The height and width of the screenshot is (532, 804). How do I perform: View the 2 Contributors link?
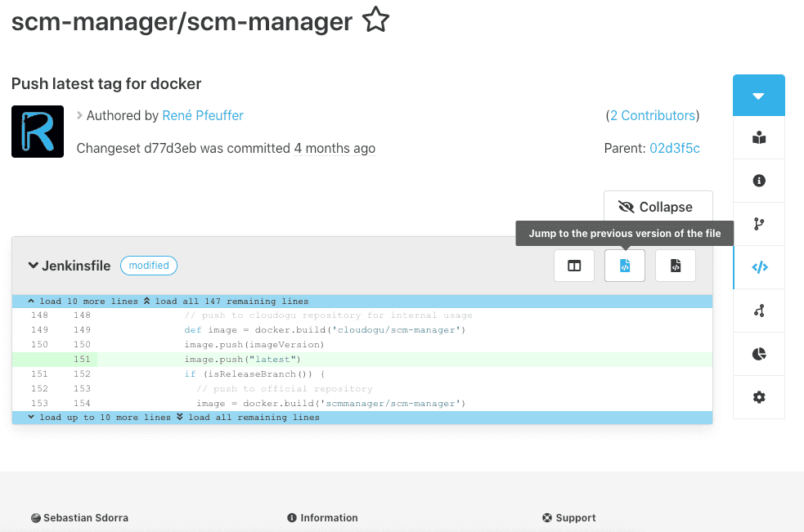[652, 115]
